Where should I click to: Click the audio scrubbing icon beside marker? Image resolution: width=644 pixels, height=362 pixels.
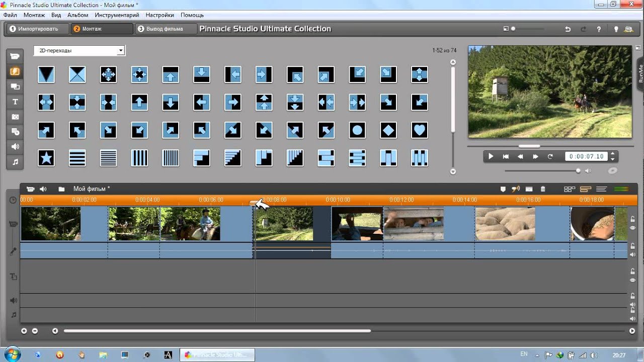click(x=515, y=189)
